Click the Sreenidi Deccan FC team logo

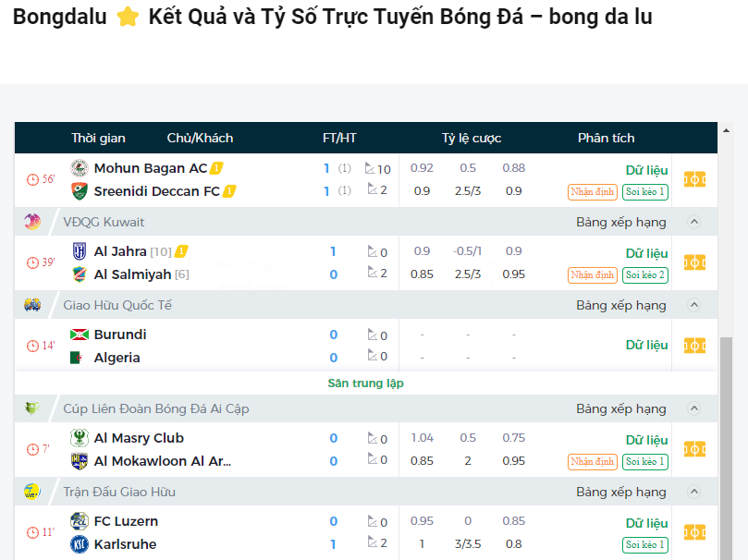tap(79, 191)
